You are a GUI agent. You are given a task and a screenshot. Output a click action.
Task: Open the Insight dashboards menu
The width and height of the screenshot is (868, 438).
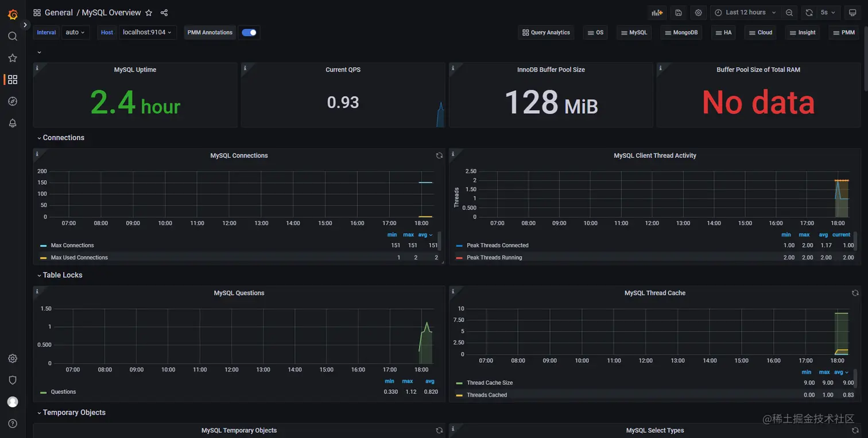click(x=803, y=33)
